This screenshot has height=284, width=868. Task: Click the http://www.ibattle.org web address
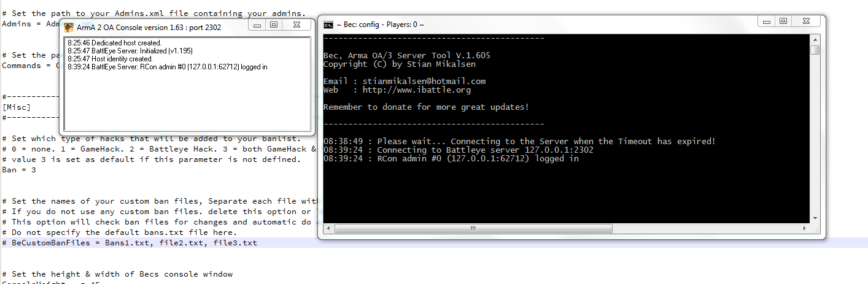(x=417, y=90)
